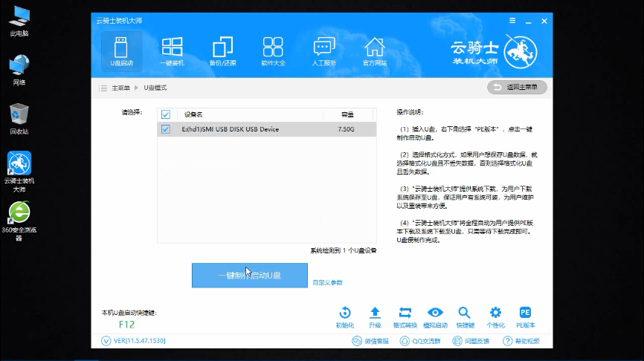
Task: Click 主菜单 breadcrumb
Action: coord(120,88)
